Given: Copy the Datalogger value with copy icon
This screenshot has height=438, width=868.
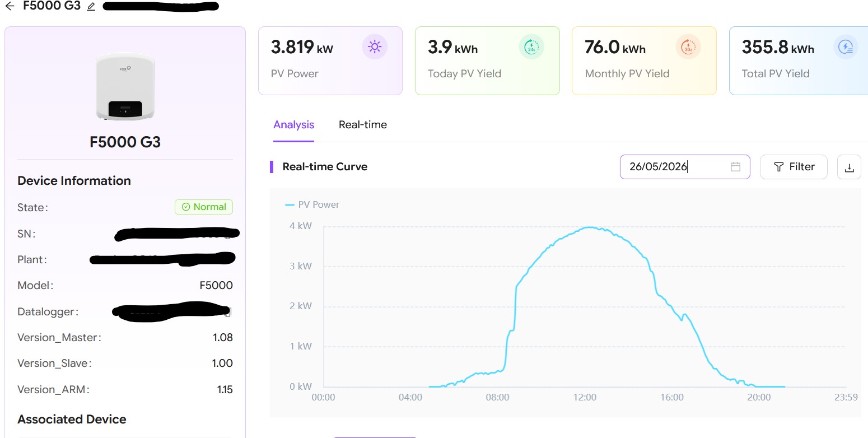Looking at the screenshot, I should tap(227, 312).
